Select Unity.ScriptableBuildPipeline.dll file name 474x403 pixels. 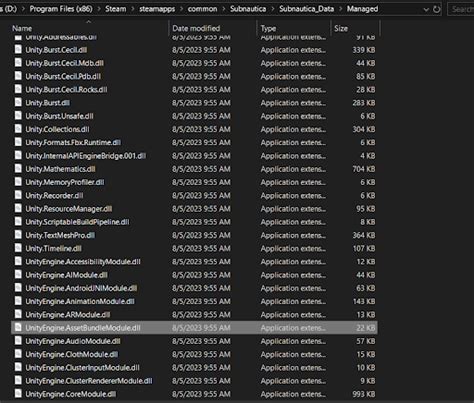77,222
